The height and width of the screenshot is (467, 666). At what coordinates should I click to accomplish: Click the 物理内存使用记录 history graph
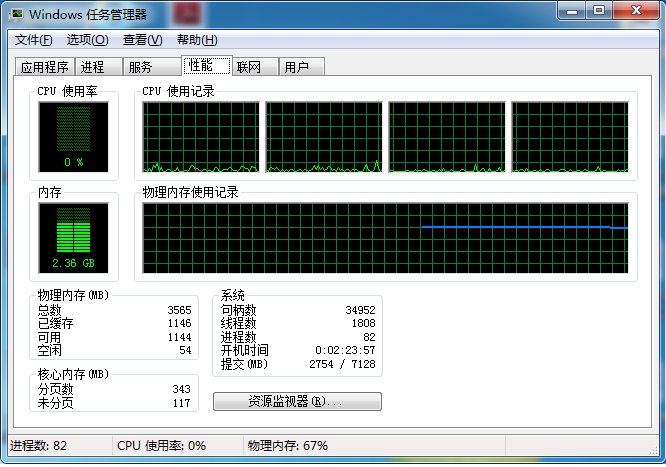[x=385, y=238]
